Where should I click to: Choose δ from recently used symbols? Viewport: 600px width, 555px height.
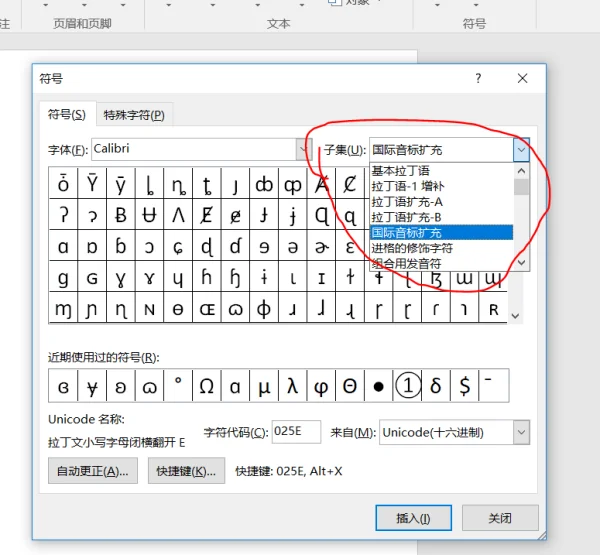coord(436,386)
